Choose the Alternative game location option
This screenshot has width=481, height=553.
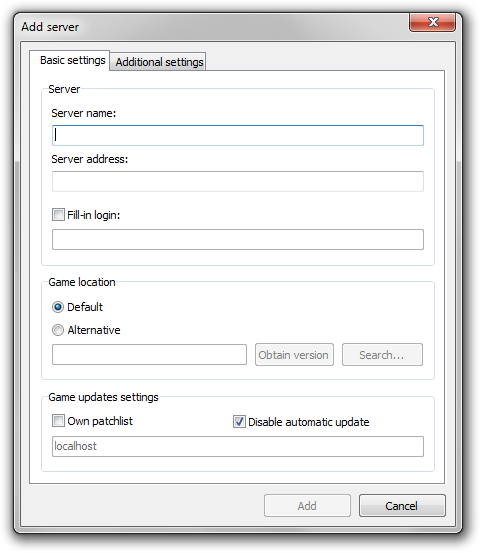(x=58, y=330)
